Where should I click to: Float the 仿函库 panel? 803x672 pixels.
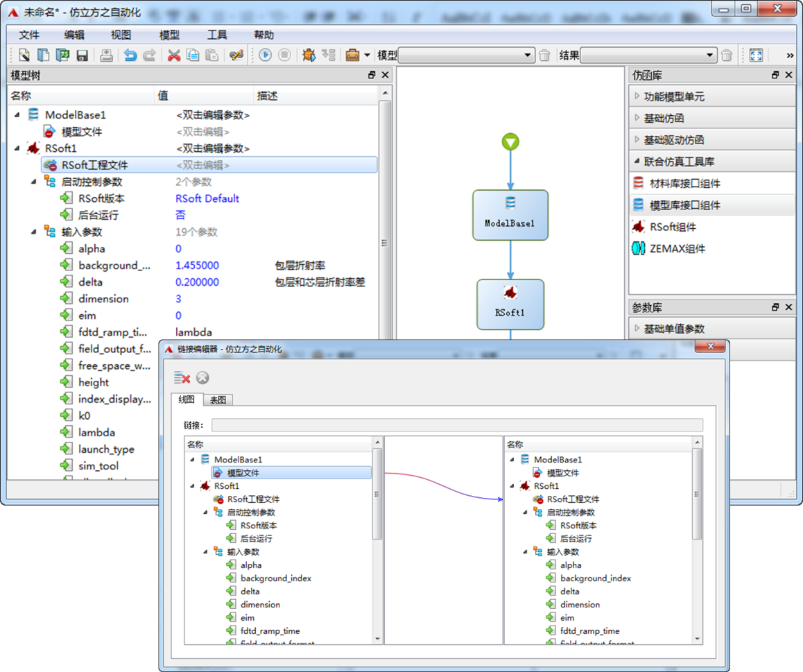tap(775, 75)
